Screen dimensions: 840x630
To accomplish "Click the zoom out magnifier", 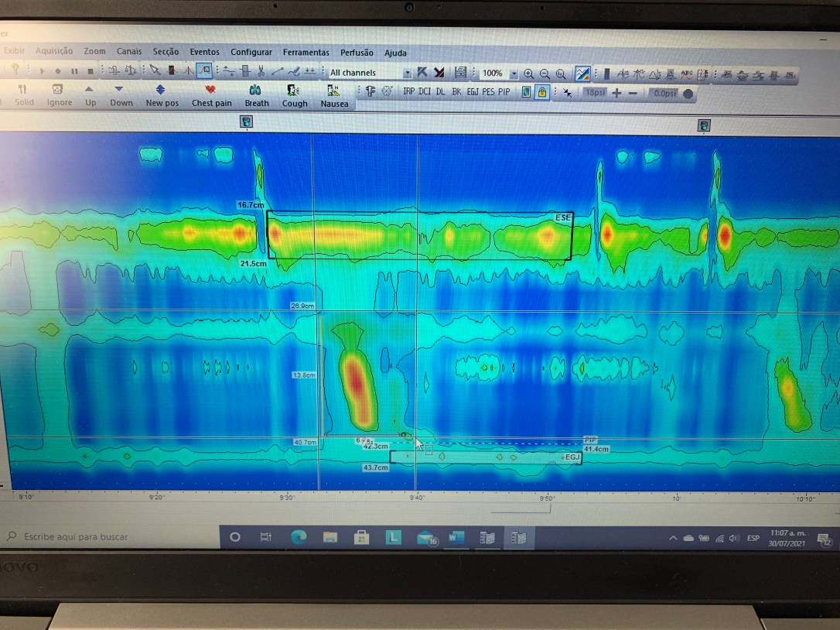I will pos(545,74).
